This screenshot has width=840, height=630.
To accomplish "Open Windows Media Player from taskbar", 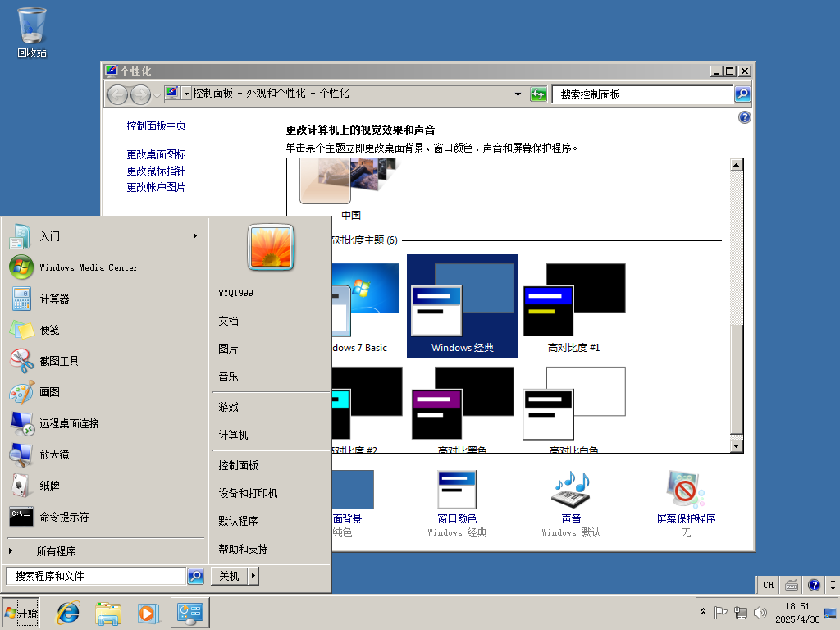I will 148,613.
